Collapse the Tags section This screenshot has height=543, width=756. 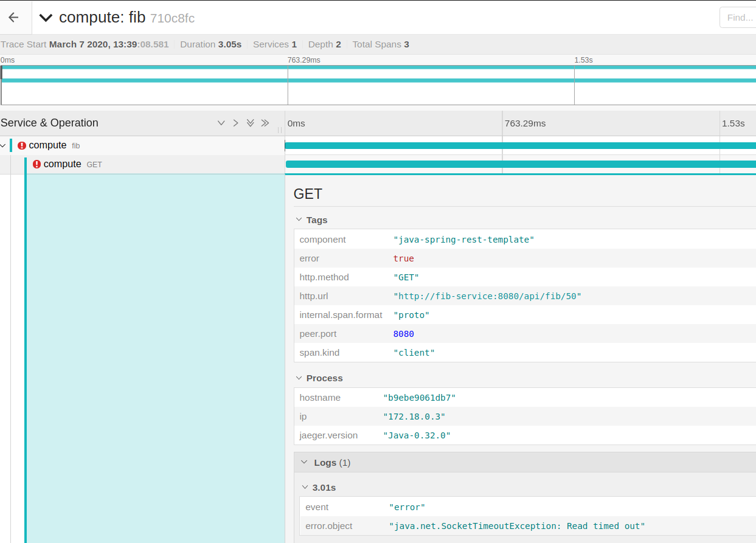299,220
